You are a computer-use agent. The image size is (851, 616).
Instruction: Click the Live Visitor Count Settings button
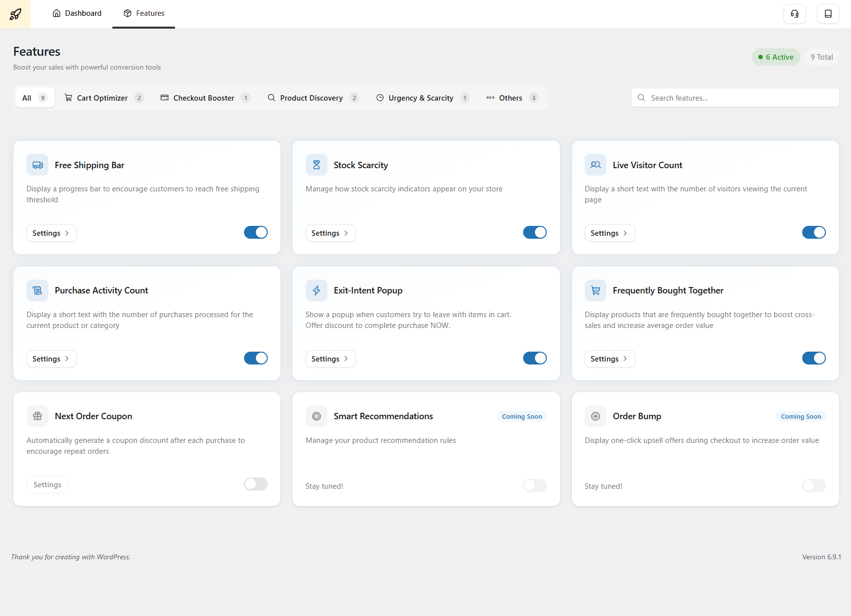coord(609,233)
